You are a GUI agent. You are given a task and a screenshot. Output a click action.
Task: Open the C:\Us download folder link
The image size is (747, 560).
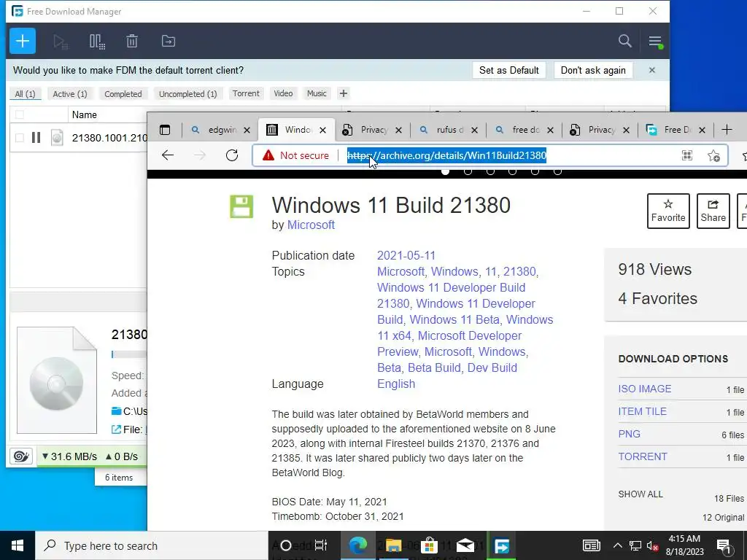point(130,411)
